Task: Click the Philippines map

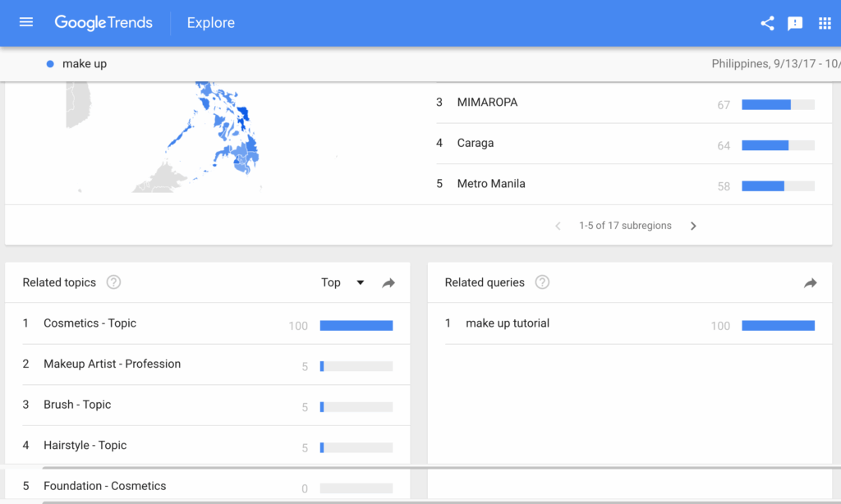Action: click(222, 131)
